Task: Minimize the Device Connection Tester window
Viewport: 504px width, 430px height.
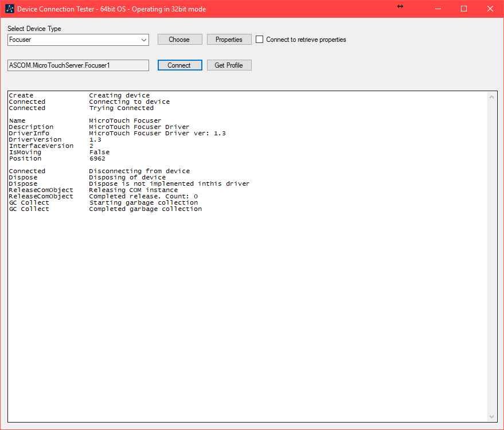Action: tap(438, 9)
